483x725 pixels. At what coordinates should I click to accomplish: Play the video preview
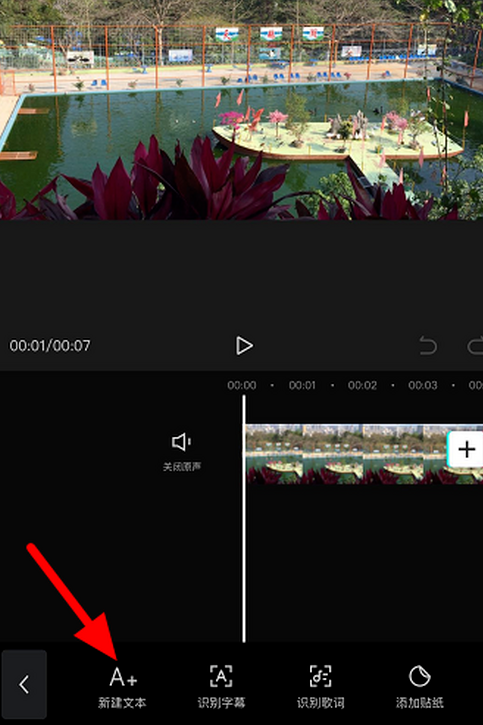(x=244, y=345)
